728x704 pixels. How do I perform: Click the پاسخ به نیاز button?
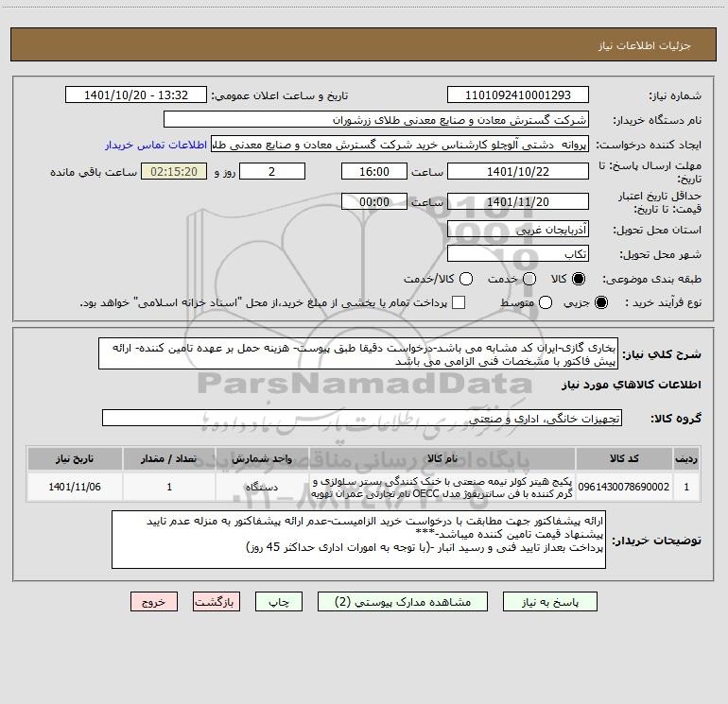550,602
